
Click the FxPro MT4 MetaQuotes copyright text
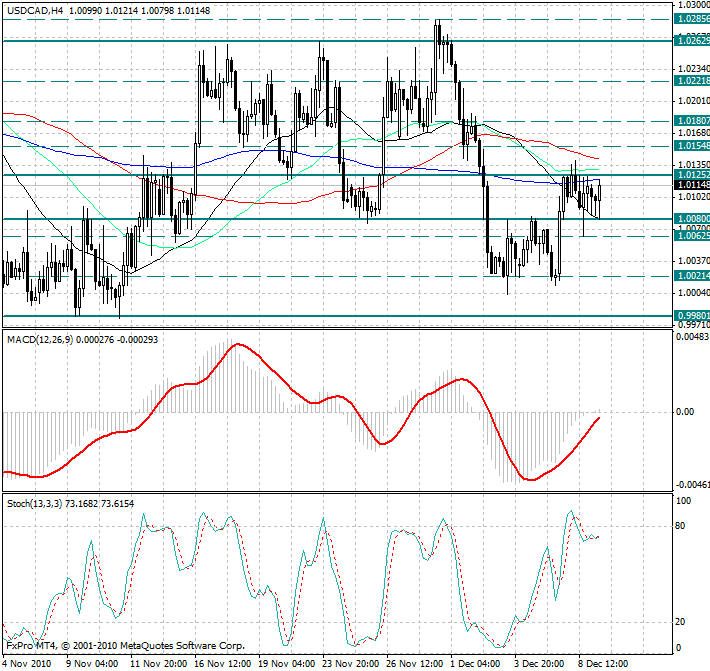125,646
